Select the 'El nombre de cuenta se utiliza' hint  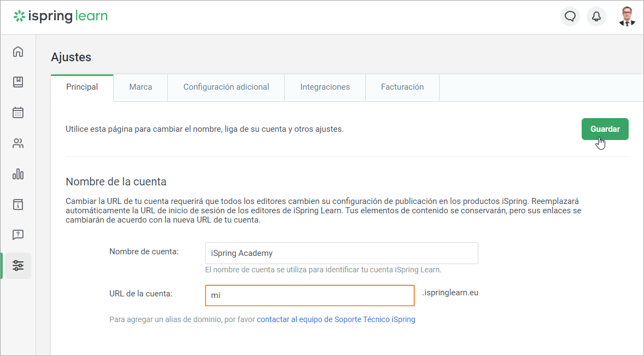pyautogui.click(x=323, y=270)
